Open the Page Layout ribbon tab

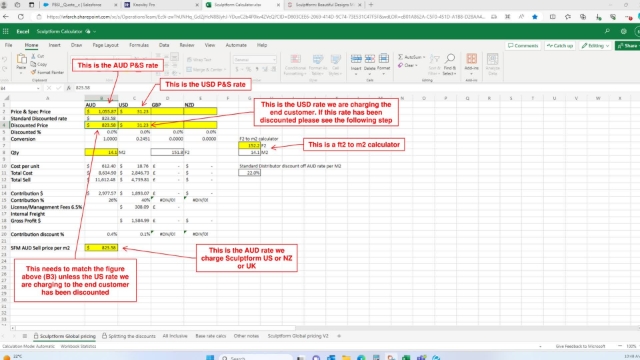105,45
